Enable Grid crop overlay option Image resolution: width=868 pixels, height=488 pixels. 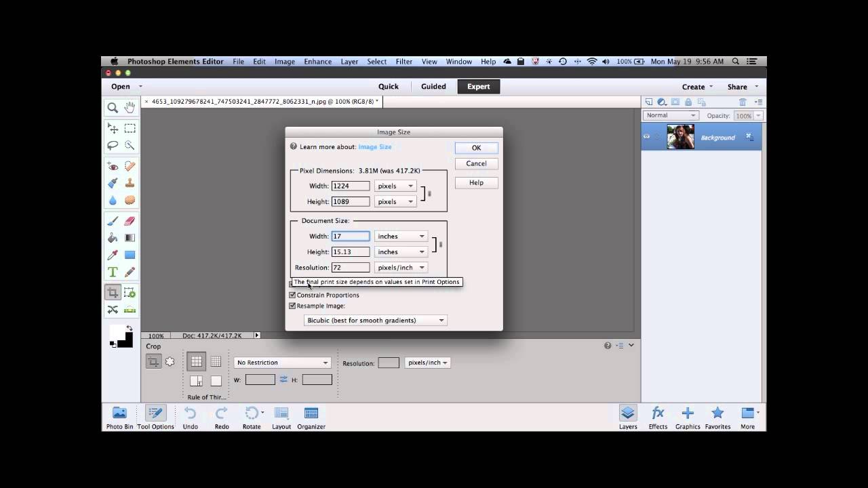tap(216, 362)
